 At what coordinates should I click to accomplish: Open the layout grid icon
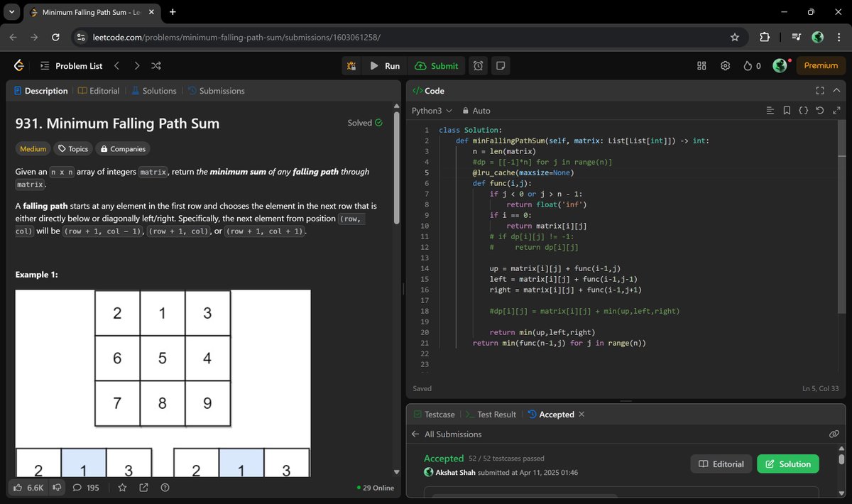pos(701,66)
